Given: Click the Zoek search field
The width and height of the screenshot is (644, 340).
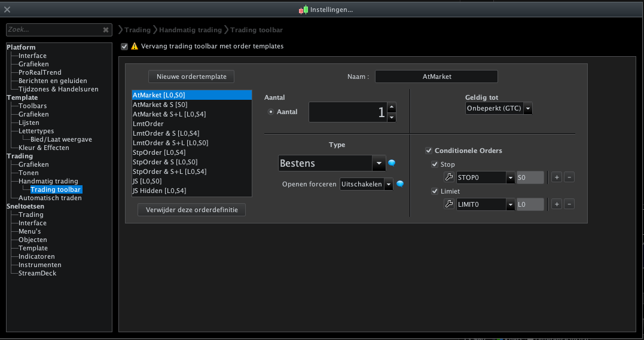Looking at the screenshot, I should (54, 29).
